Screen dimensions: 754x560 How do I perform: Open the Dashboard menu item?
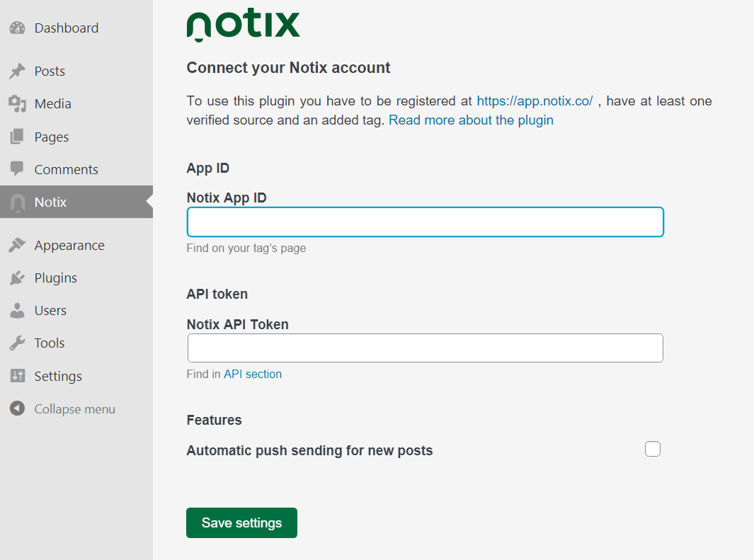pos(67,28)
